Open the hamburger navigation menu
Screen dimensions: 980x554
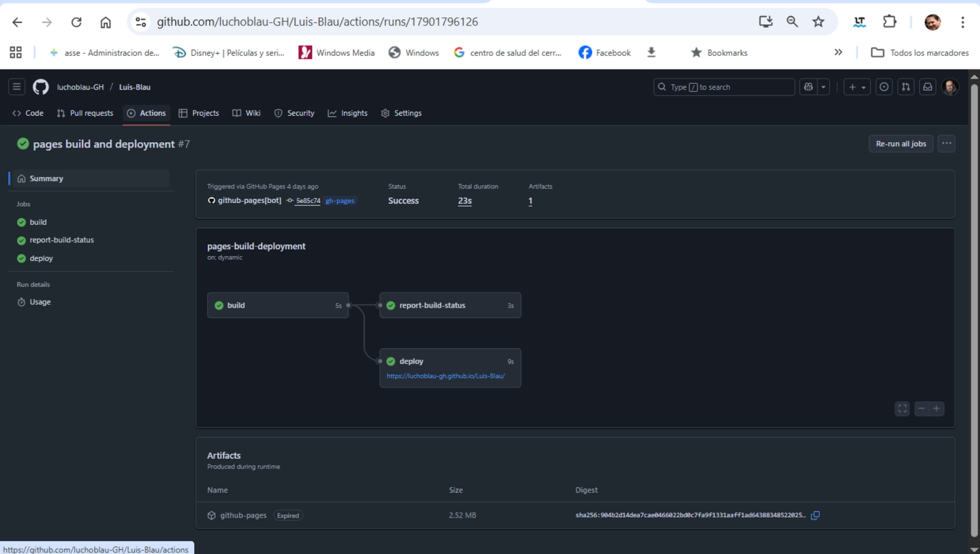click(16, 87)
